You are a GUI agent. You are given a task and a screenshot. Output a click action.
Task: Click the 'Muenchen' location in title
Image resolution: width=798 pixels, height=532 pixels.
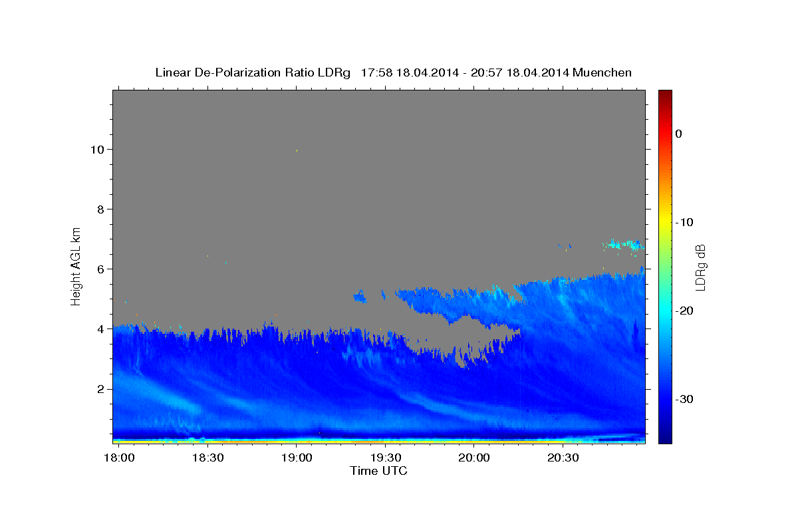(x=602, y=72)
